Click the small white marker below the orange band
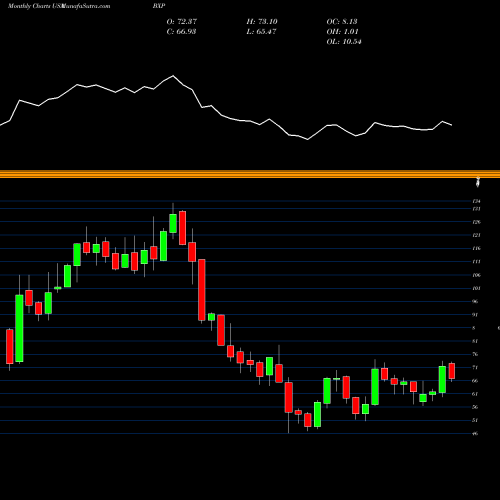Image resolution: width=500 pixels, height=500 pixels. coord(478,182)
